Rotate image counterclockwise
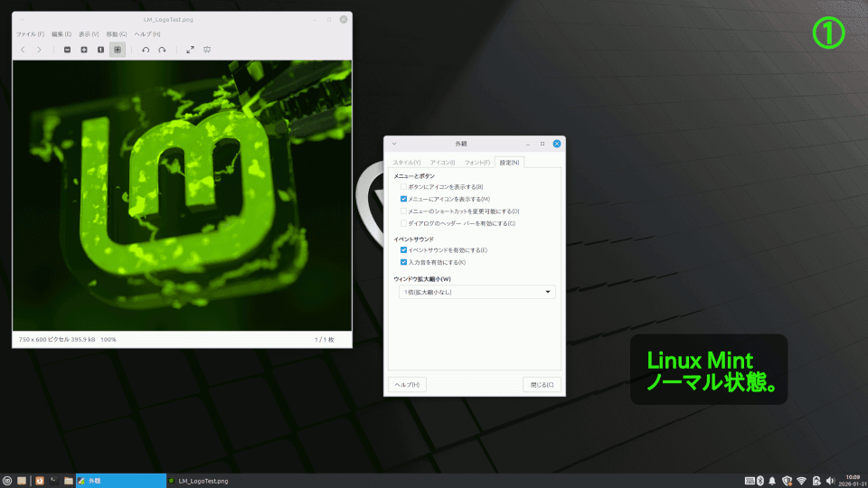Viewport: 868px width, 488px height. click(146, 50)
